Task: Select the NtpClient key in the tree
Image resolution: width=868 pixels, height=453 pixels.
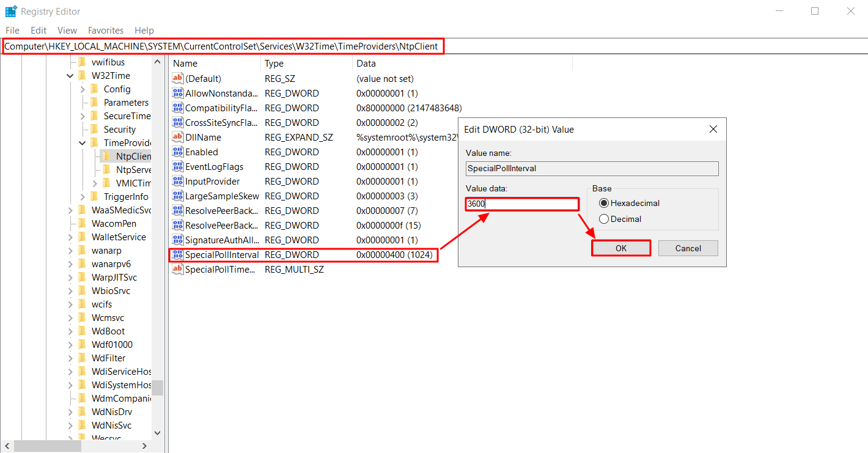Action: (x=133, y=157)
